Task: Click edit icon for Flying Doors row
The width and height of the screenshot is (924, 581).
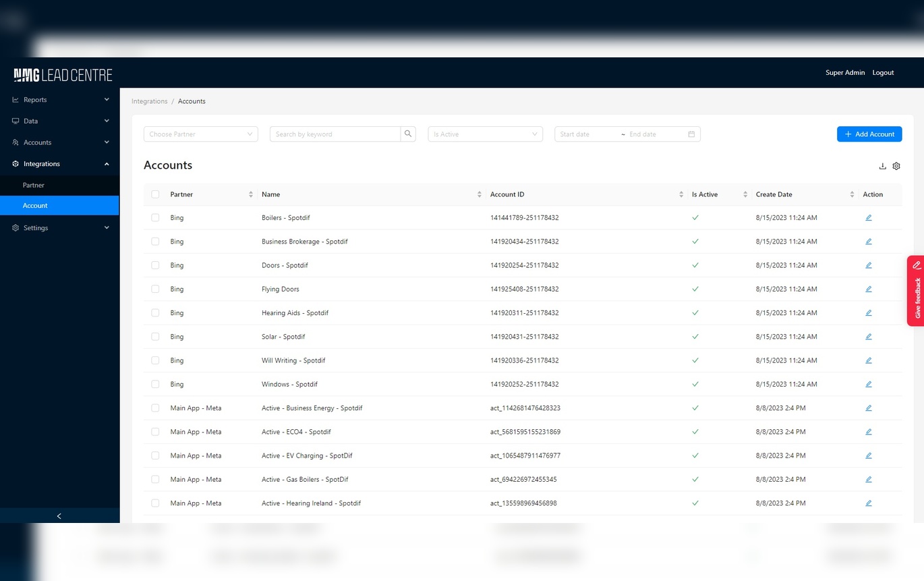Action: point(868,289)
